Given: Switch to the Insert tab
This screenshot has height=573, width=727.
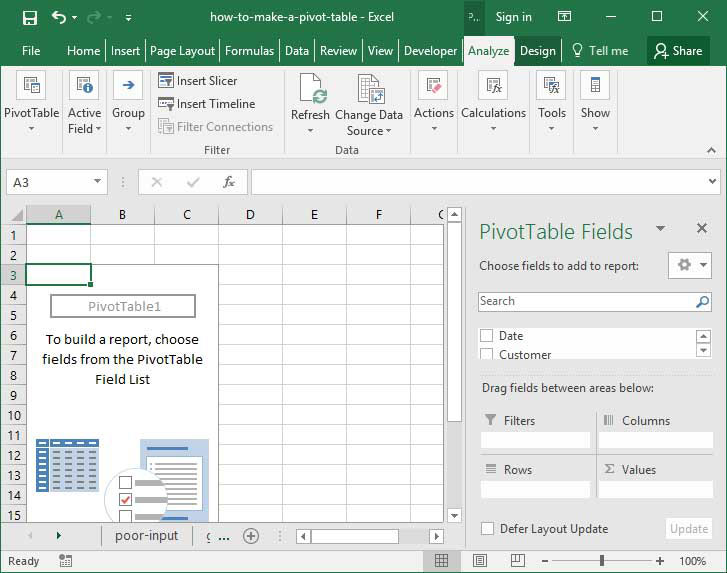Looking at the screenshot, I should pyautogui.click(x=125, y=51).
